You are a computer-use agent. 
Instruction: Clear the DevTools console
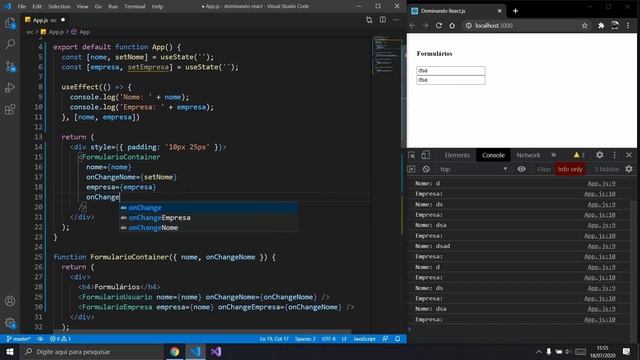click(426, 169)
